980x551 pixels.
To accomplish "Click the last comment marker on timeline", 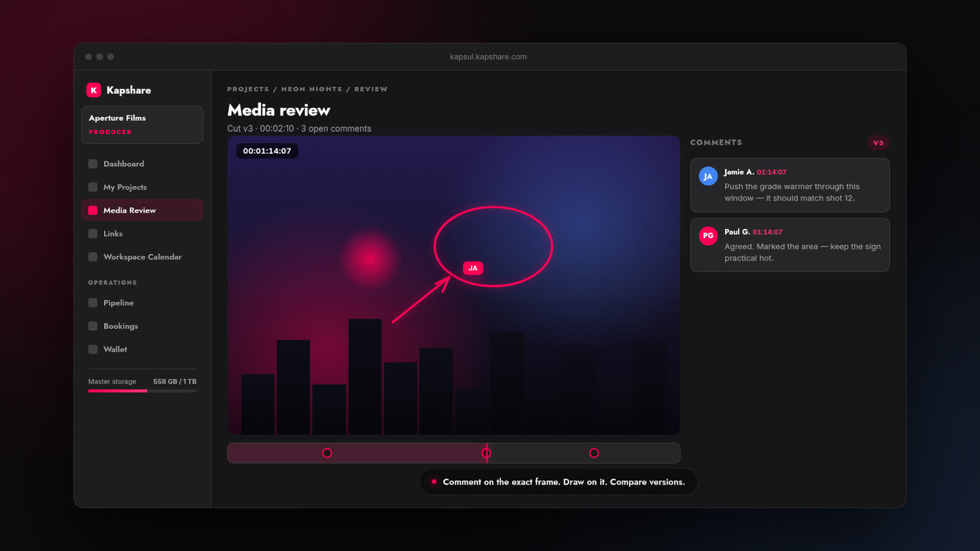I will (x=594, y=453).
